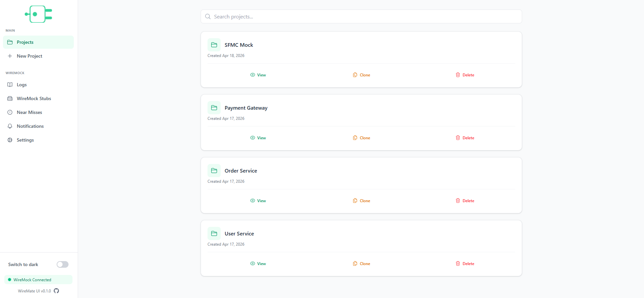
Task: Click the WireMock Connected status badge
Action: point(38,280)
